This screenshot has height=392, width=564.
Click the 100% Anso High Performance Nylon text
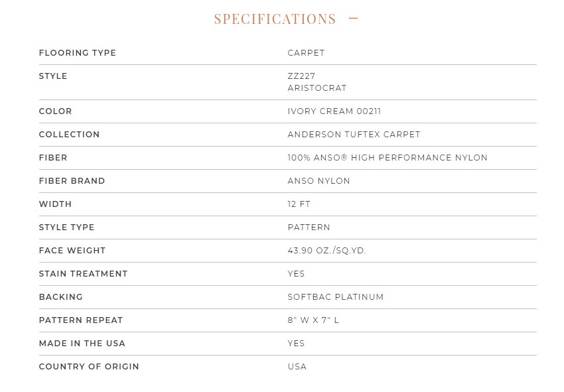[x=387, y=158]
